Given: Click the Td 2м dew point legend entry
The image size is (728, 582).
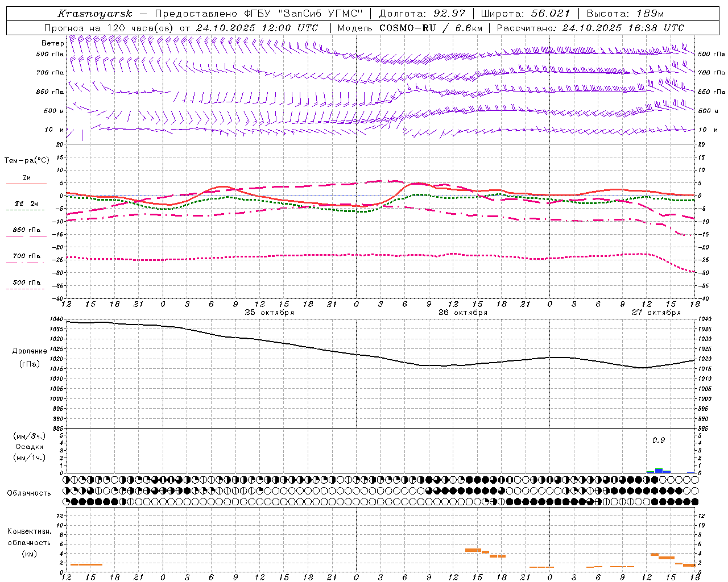Looking at the screenshot, I should 26,203.
